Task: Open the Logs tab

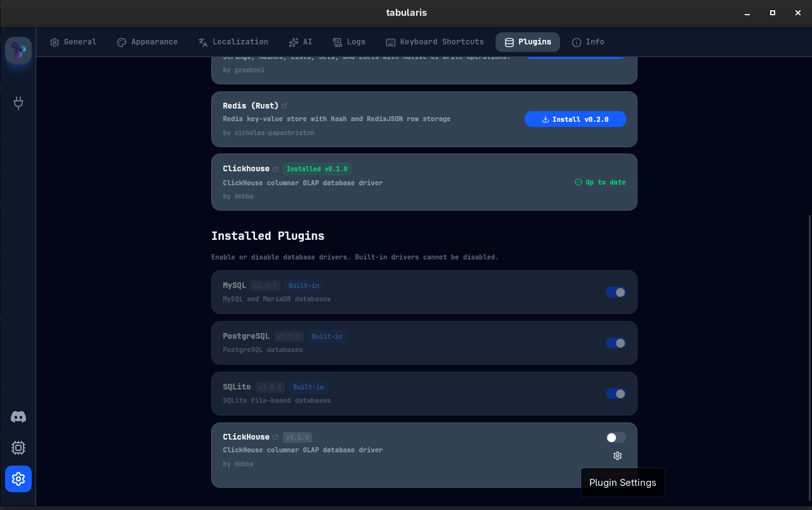Action: [349, 42]
